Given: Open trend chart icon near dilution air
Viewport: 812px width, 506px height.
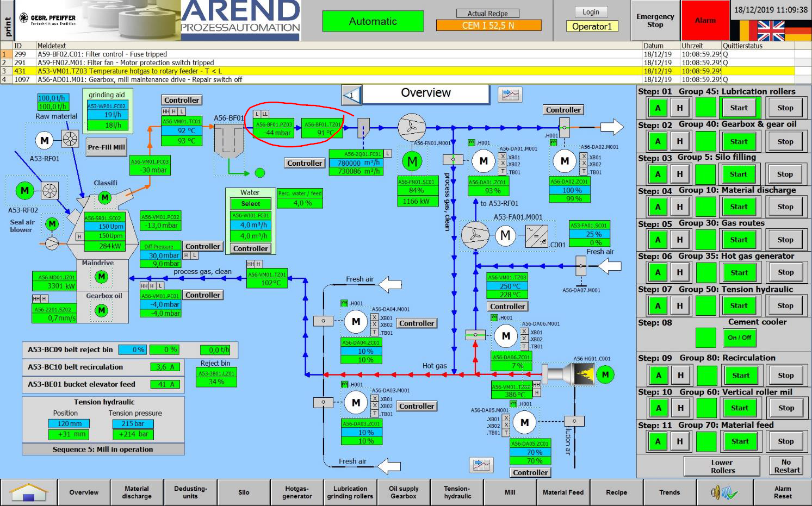Looking at the screenshot, I should pos(481,465).
